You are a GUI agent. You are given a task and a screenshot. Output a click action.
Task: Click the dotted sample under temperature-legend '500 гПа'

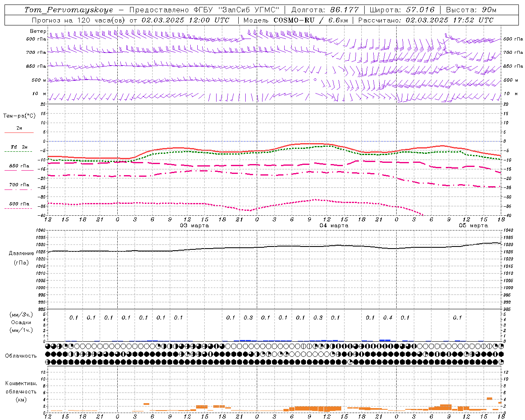(18, 208)
